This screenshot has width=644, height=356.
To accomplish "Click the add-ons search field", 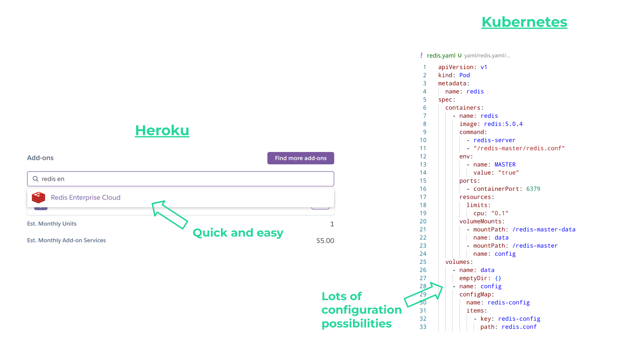I will tap(180, 179).
